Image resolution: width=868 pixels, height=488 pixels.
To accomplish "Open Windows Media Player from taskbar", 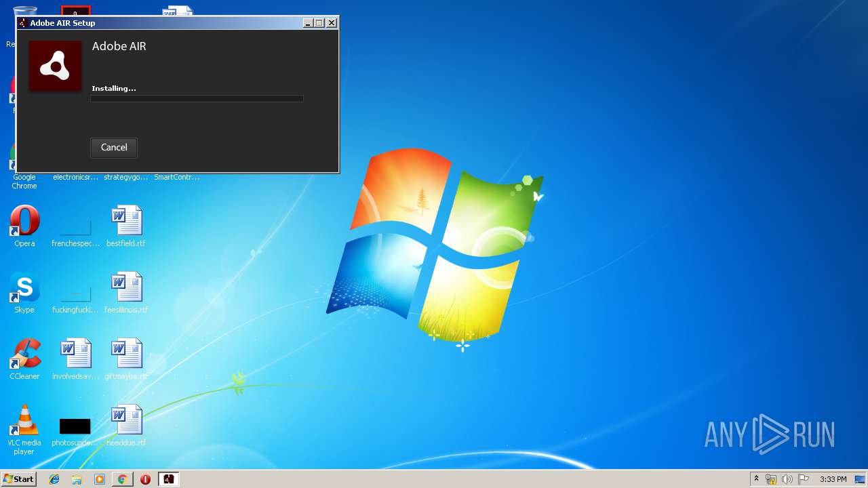I will coord(100,479).
